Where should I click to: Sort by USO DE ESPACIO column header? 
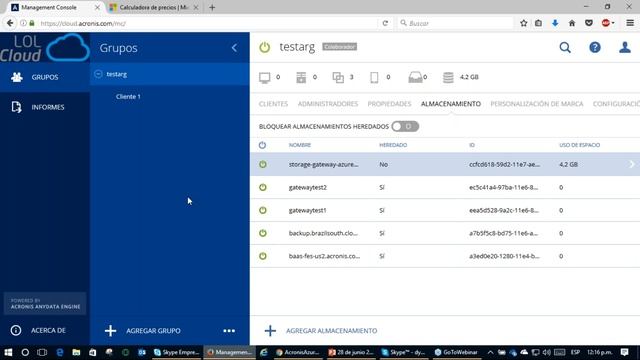pyautogui.click(x=579, y=145)
